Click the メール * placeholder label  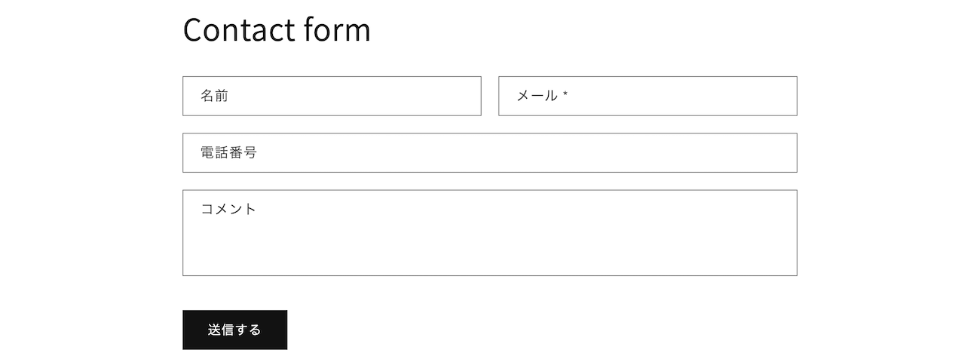(x=541, y=96)
